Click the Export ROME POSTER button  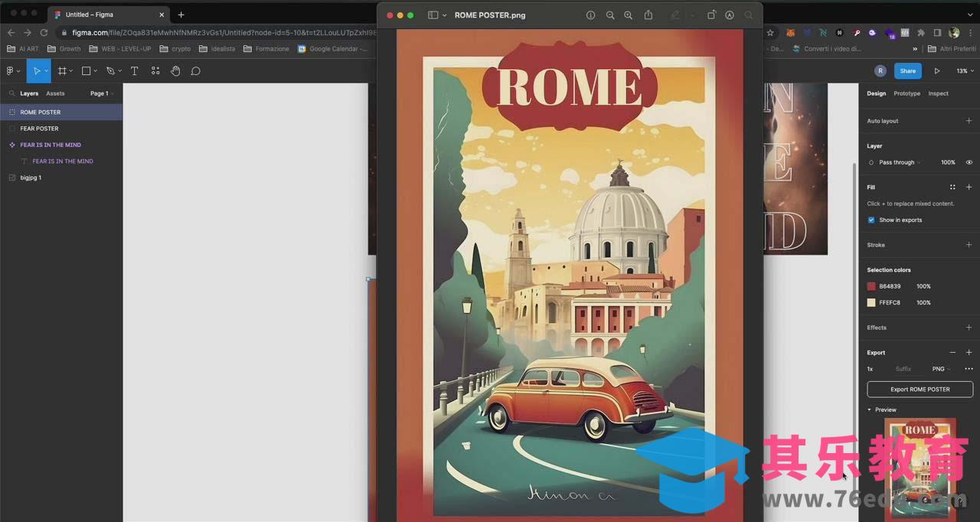[920, 390]
